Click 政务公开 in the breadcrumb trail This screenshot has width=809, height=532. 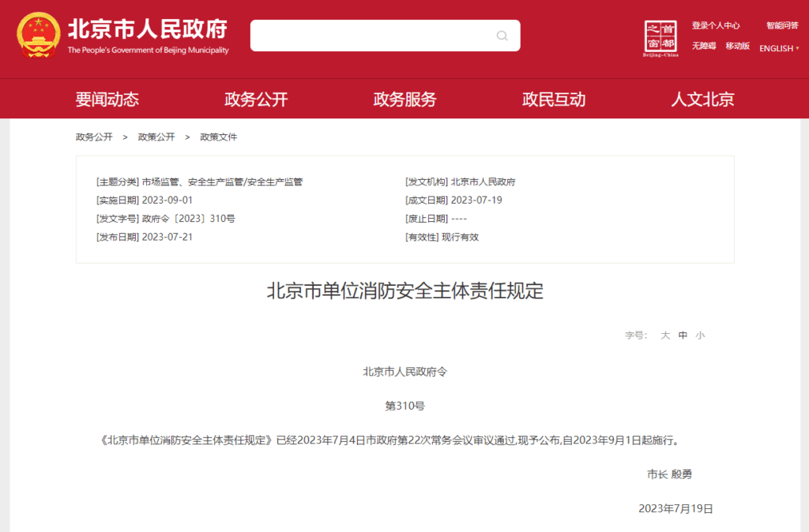(94, 137)
